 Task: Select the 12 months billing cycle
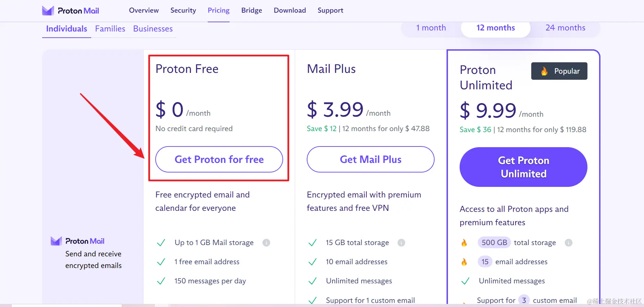(496, 28)
